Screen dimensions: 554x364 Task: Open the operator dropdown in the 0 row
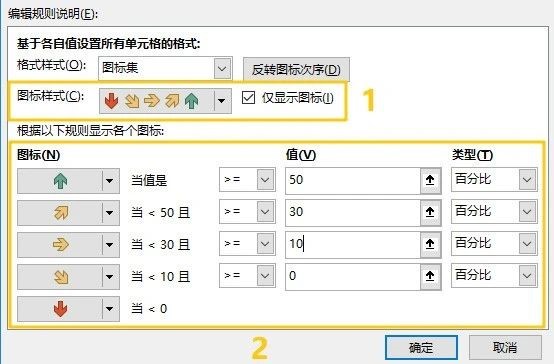click(x=247, y=275)
